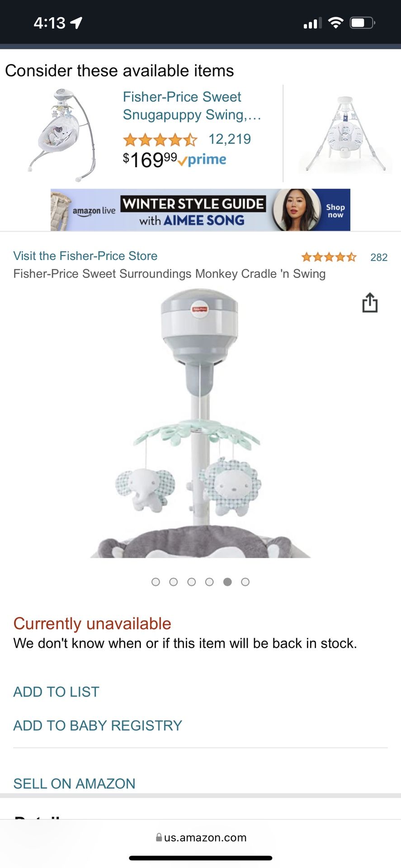Tap ADD TO BABY REGISTRY
The height and width of the screenshot is (868, 401).
[x=98, y=726]
